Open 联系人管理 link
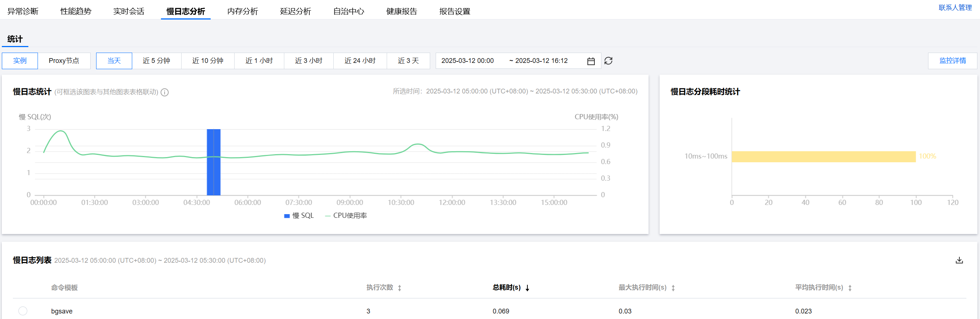Viewport: 980px width, 319px height. click(955, 8)
